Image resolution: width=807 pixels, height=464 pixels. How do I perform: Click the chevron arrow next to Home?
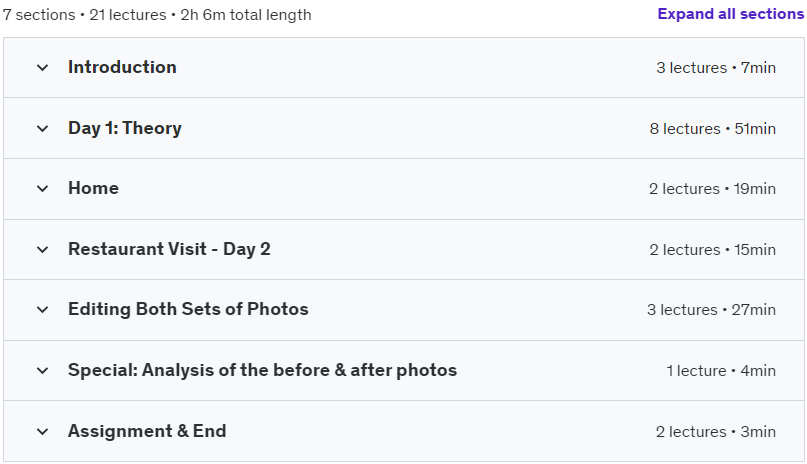pos(43,189)
